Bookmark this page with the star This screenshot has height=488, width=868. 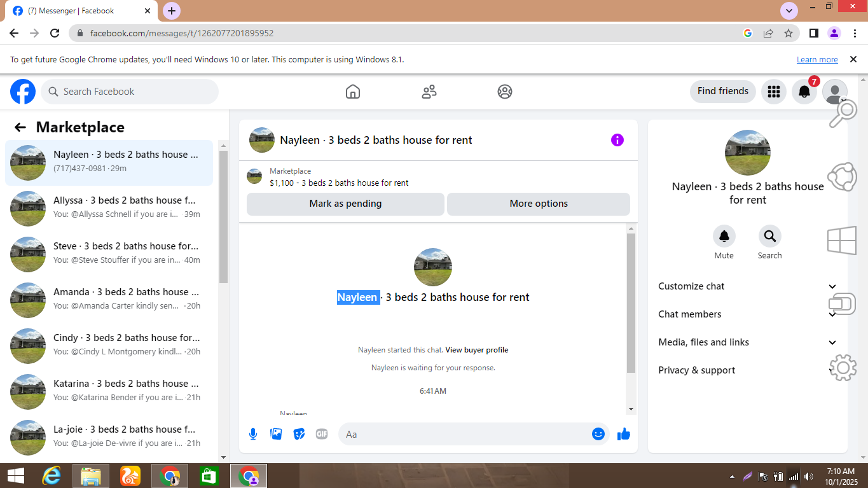pyautogui.click(x=789, y=33)
